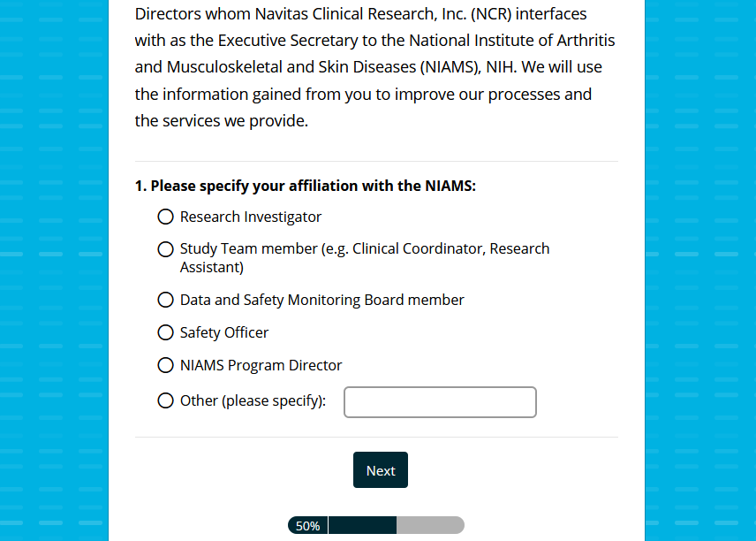Click the "NIAMS Program Director" label text
Image resolution: width=756 pixels, height=541 pixels.
point(261,365)
